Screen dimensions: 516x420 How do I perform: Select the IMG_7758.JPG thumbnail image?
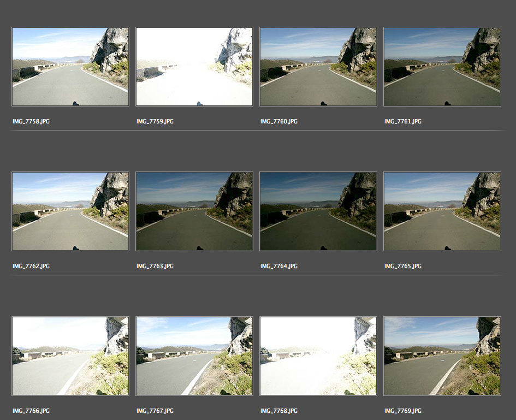coord(70,67)
